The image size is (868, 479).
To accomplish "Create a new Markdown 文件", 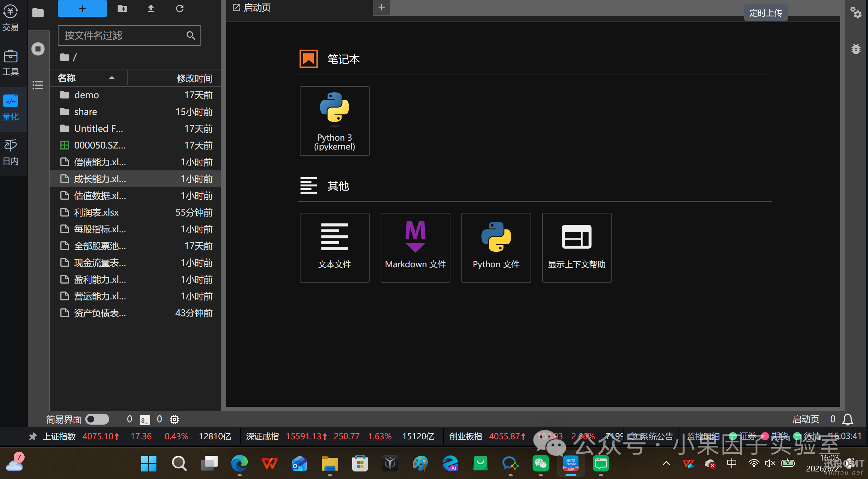I will tap(415, 248).
